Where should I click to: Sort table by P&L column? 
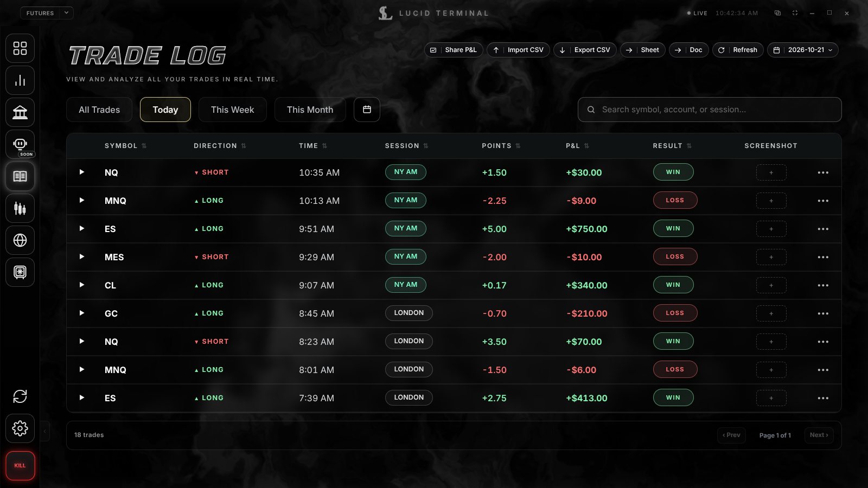[x=577, y=146]
